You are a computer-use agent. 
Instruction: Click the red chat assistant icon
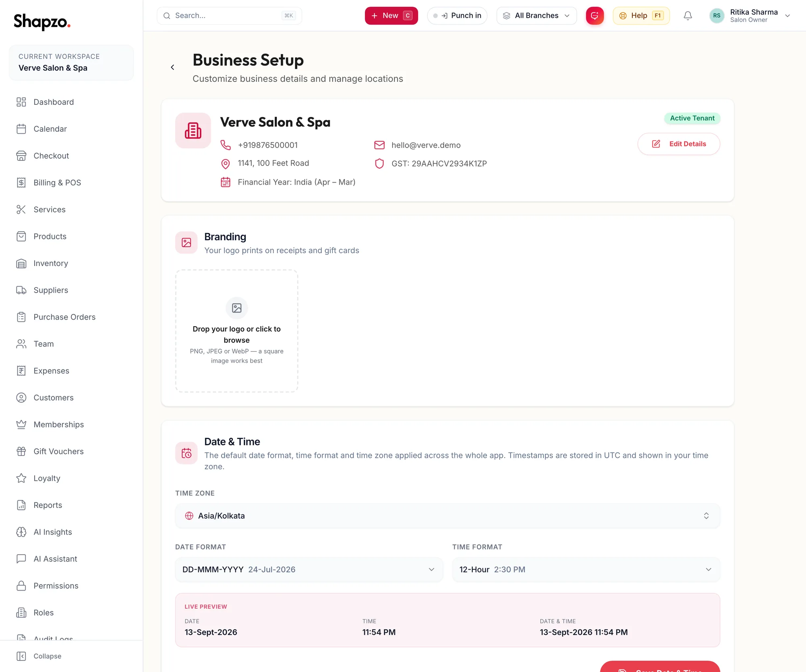[x=595, y=16]
